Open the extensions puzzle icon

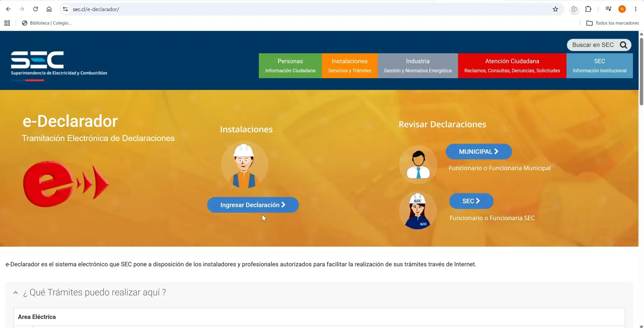588,9
